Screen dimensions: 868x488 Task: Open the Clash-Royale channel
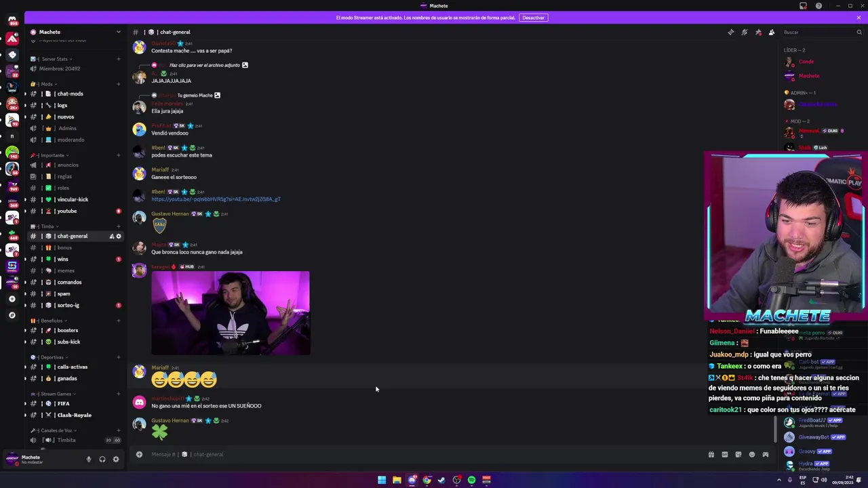75,415
